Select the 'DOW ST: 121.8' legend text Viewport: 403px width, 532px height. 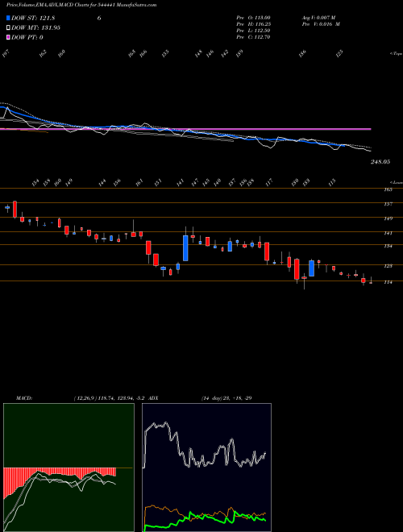coord(33,18)
